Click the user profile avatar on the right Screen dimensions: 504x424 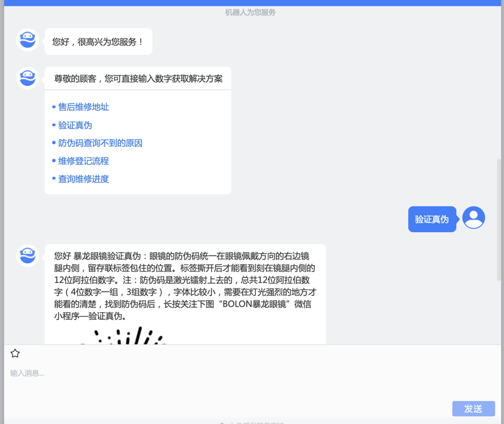[473, 218]
